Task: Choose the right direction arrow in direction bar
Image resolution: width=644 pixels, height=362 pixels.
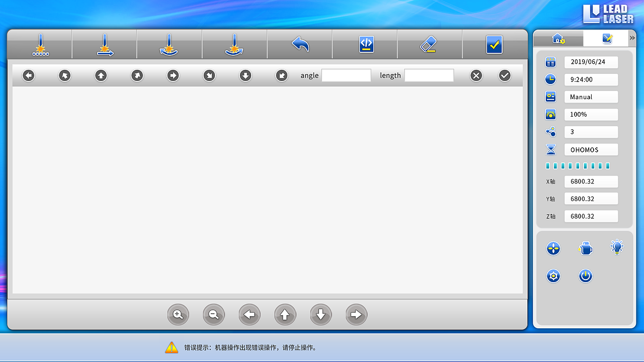Action: (173, 75)
